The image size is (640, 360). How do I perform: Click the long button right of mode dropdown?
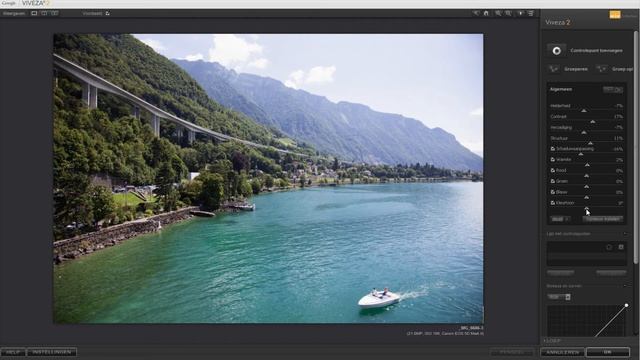click(x=603, y=219)
